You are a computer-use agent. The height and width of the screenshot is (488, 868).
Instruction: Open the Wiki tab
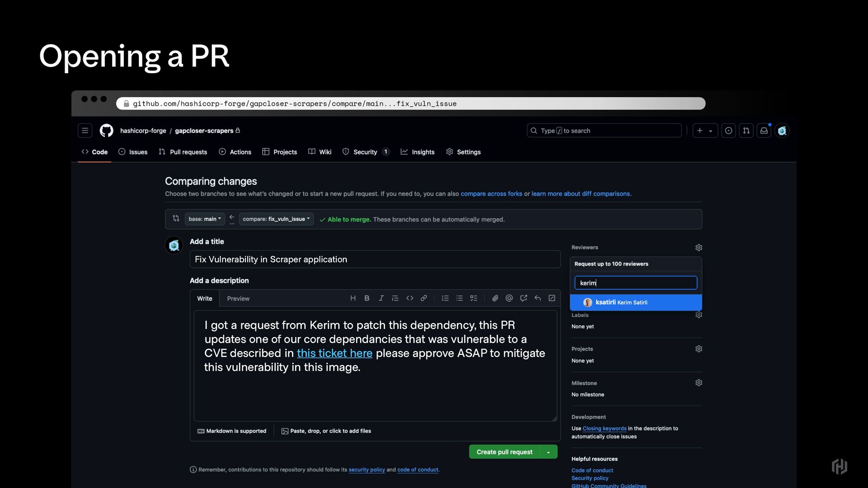tap(320, 152)
